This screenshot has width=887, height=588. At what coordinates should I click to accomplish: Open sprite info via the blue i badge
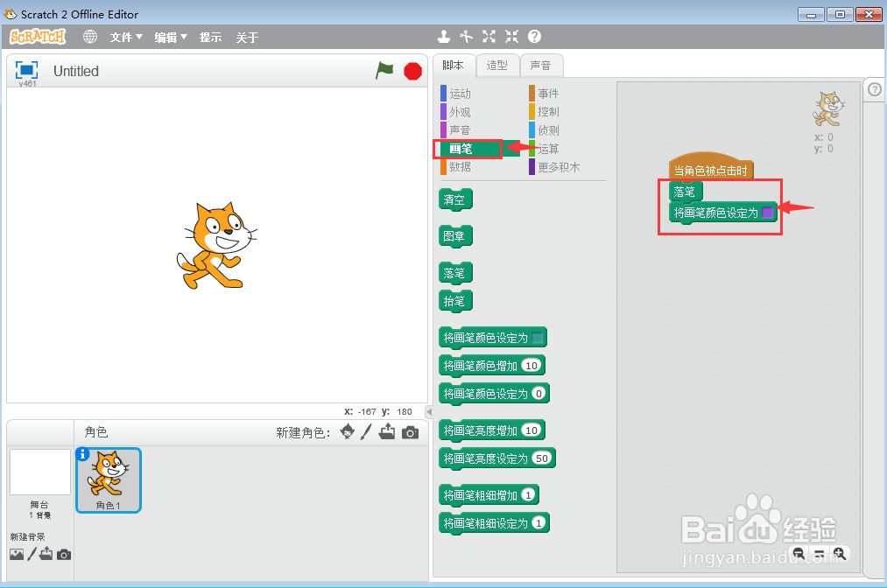coord(84,455)
